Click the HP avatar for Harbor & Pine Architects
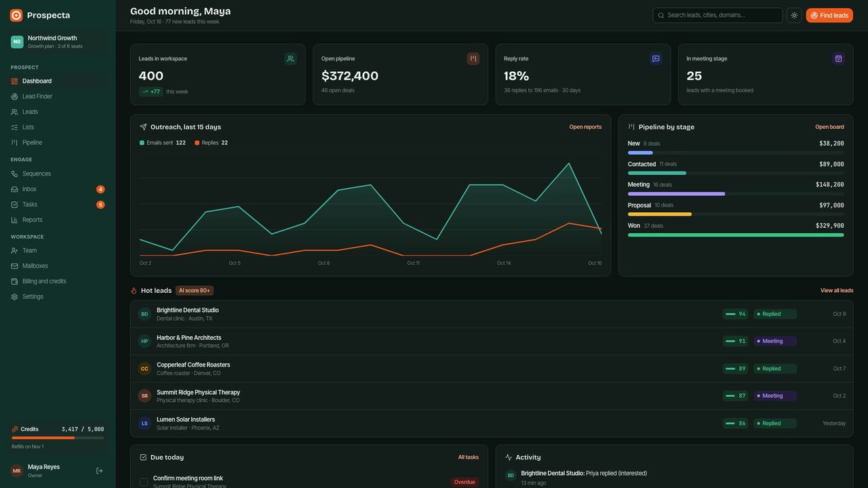Image resolution: width=868 pixels, height=488 pixels. 144,342
